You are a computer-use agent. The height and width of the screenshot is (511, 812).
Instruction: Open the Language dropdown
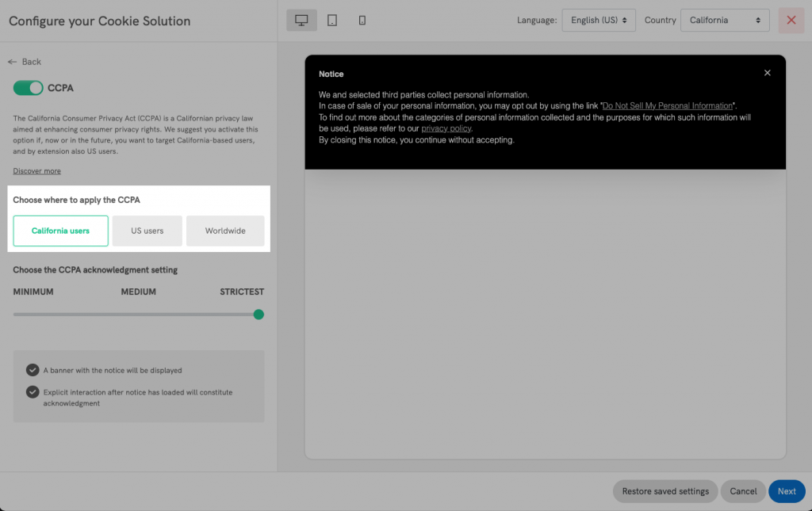(x=598, y=21)
